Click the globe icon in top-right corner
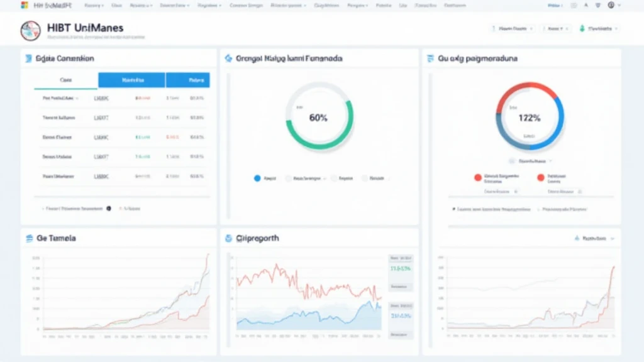Screen dimensions: 644x362 [611, 5]
